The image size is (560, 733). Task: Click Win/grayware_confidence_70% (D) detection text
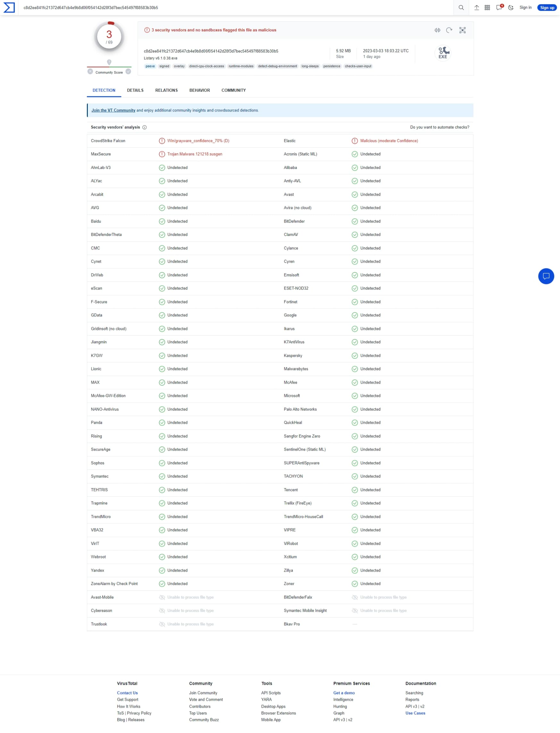[x=198, y=141]
